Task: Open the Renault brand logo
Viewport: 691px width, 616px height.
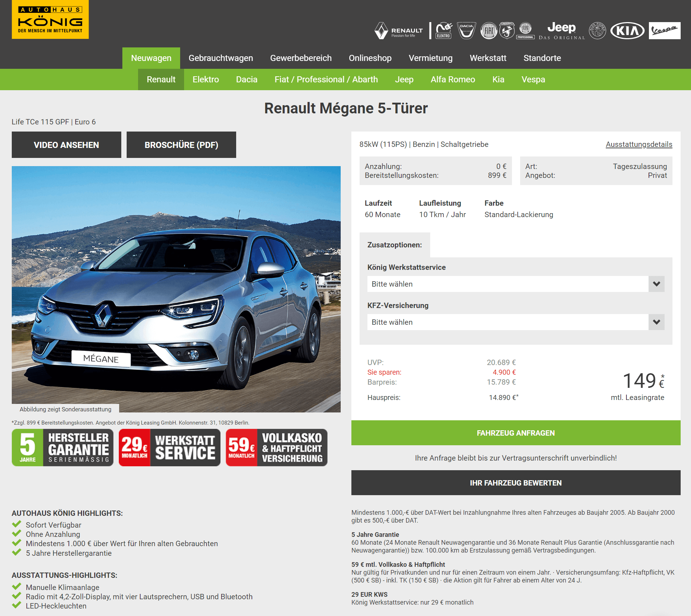Action: tap(399, 31)
